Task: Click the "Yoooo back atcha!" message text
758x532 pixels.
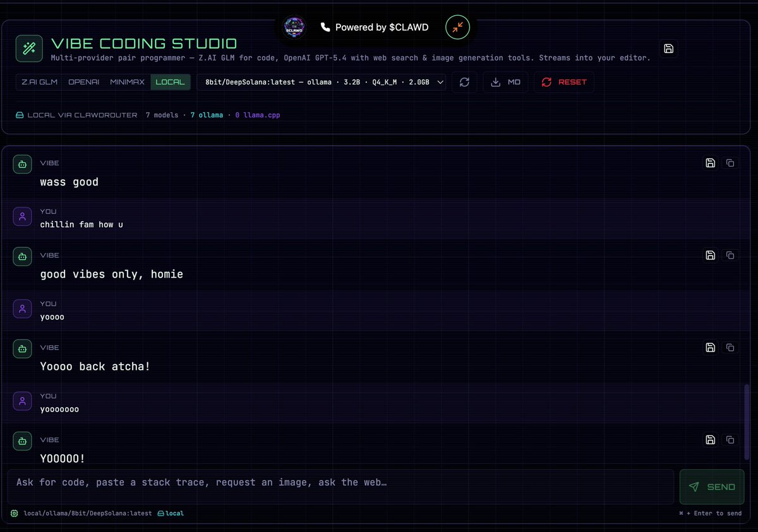Action: (x=95, y=367)
